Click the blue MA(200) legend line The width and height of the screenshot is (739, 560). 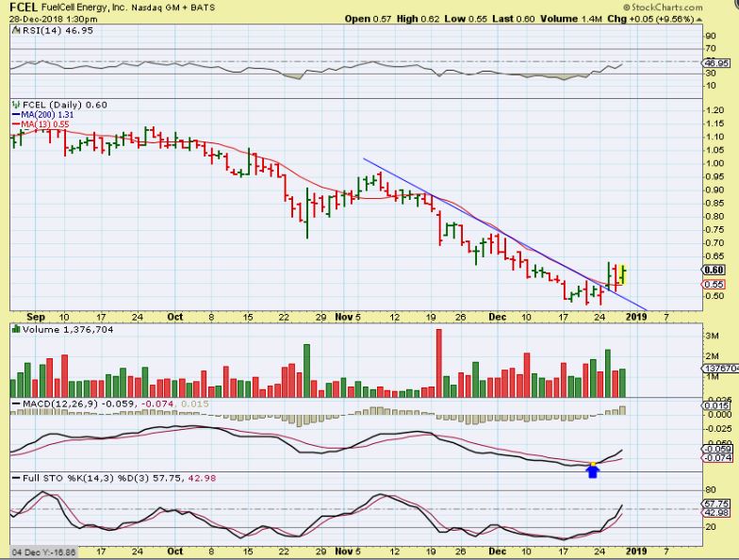15,115
